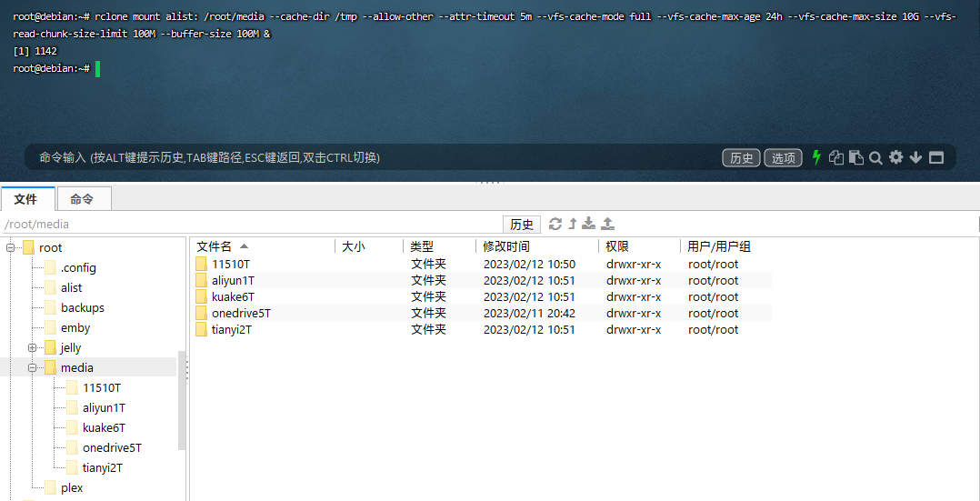Sort files by 修改时间 column header
Screen dimensions: 980x501
coord(506,246)
